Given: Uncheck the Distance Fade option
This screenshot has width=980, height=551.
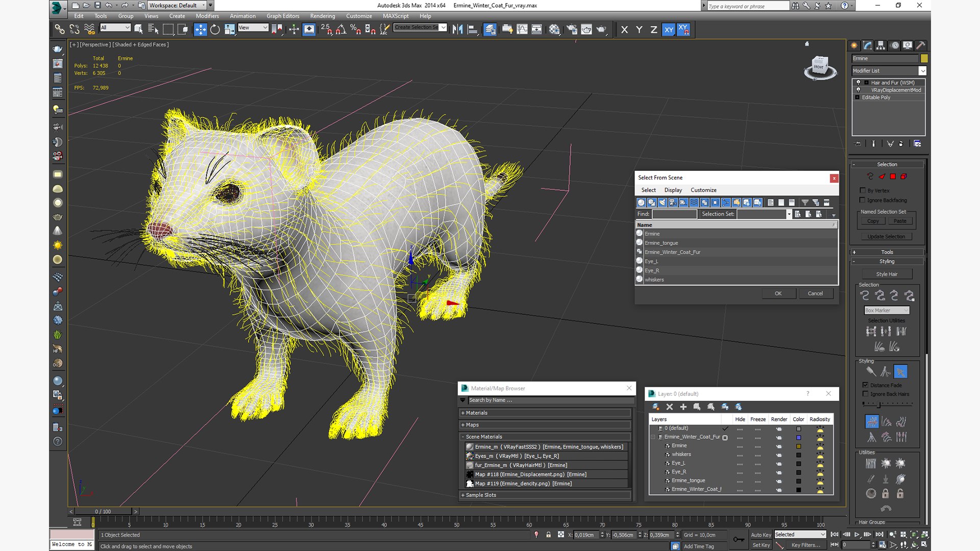Looking at the screenshot, I should [865, 385].
